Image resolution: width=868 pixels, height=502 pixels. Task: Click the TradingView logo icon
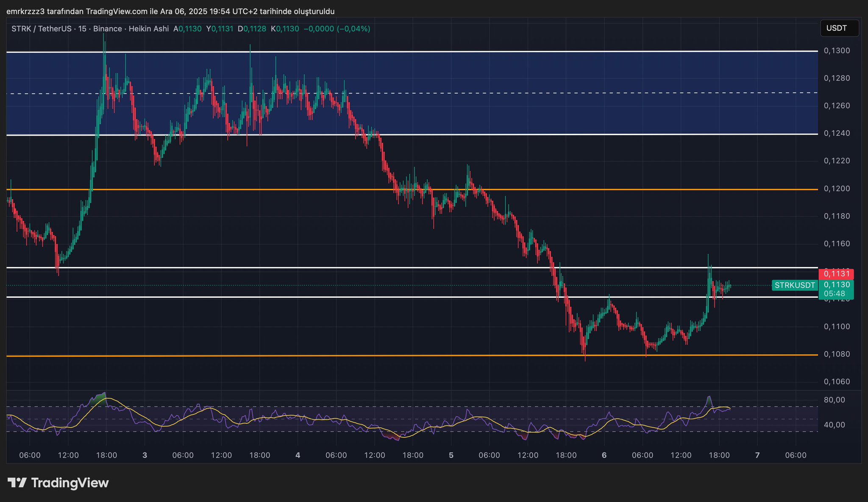[x=17, y=483]
